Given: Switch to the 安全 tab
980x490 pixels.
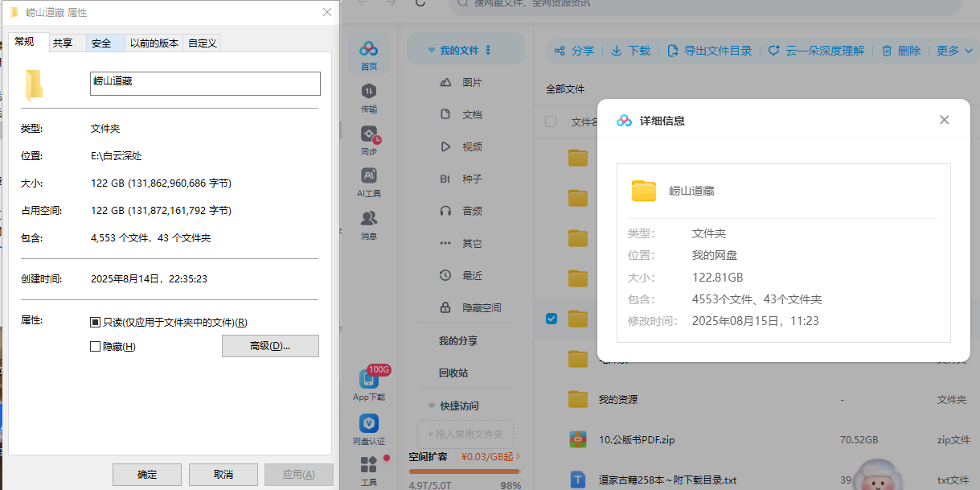Looking at the screenshot, I should pos(102,43).
